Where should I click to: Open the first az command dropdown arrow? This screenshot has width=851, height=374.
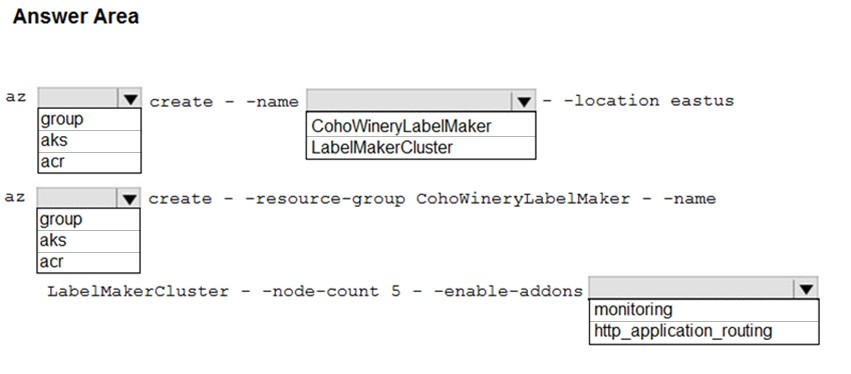pos(130,99)
